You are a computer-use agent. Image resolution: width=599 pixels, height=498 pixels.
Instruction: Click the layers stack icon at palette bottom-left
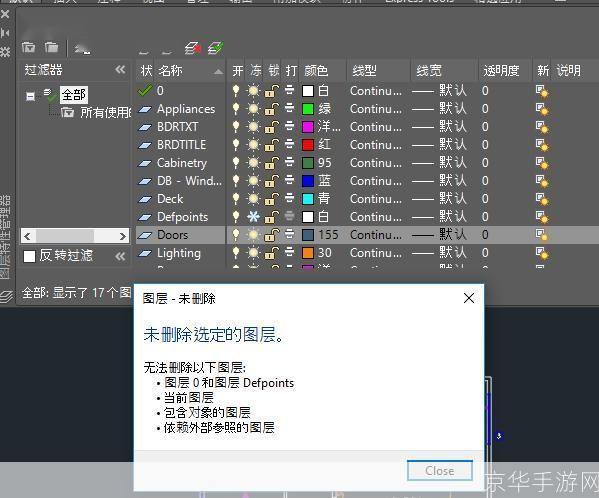click(x=6, y=296)
